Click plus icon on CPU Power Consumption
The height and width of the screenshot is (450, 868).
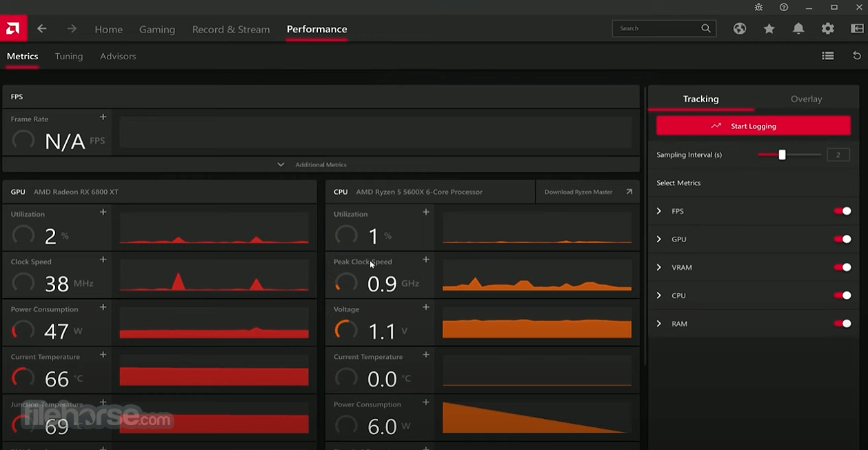point(426,402)
